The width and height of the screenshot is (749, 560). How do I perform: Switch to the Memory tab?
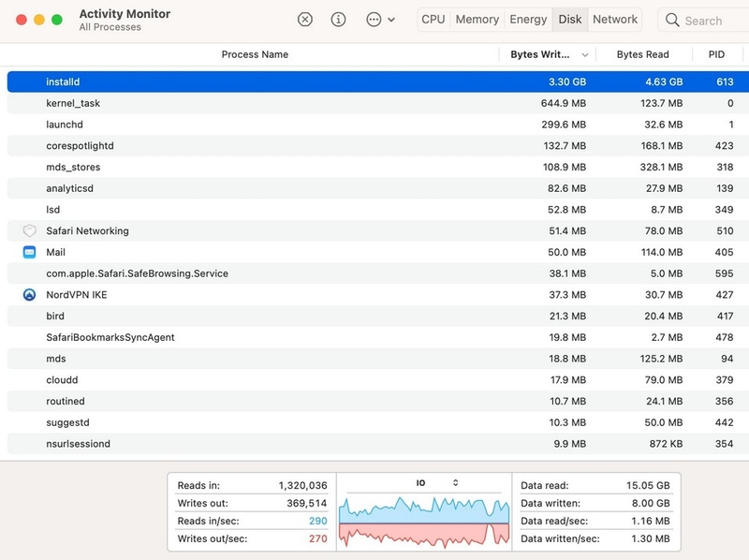click(477, 20)
